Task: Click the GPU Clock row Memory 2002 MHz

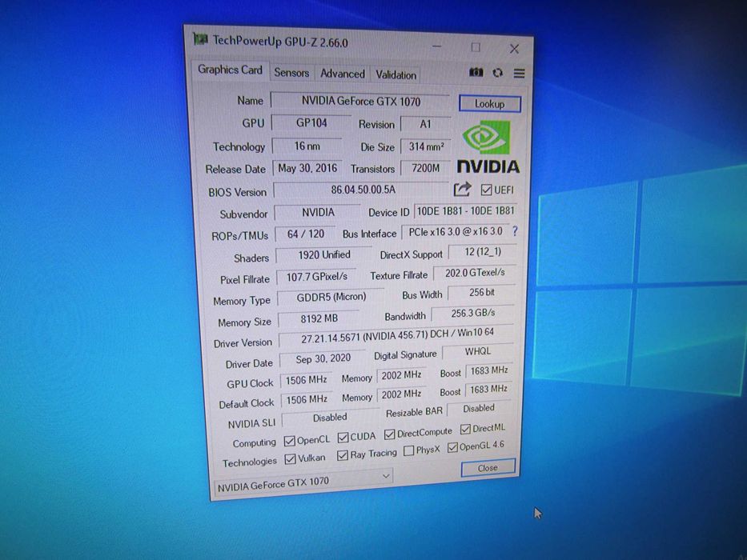Action: [401, 375]
